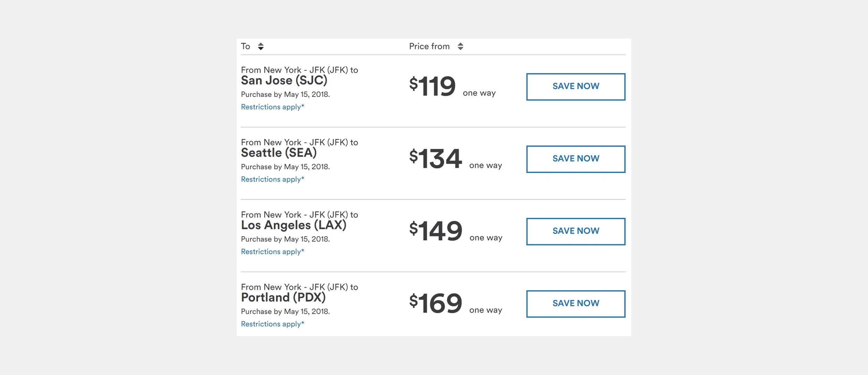Click the Price from column header

click(429, 46)
